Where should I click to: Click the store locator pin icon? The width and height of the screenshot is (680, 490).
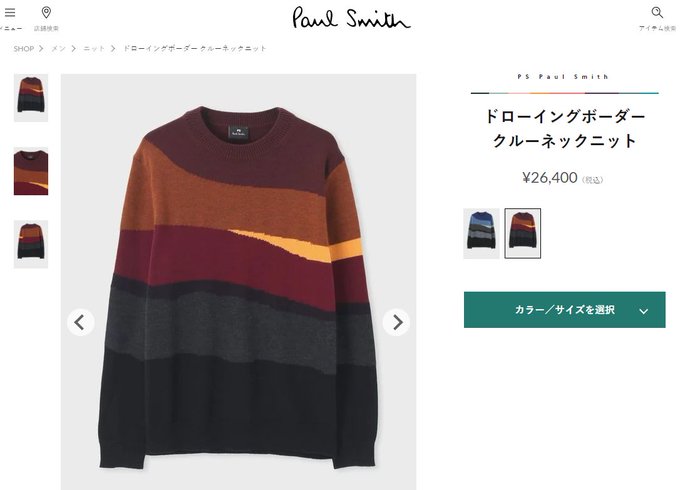[46, 13]
